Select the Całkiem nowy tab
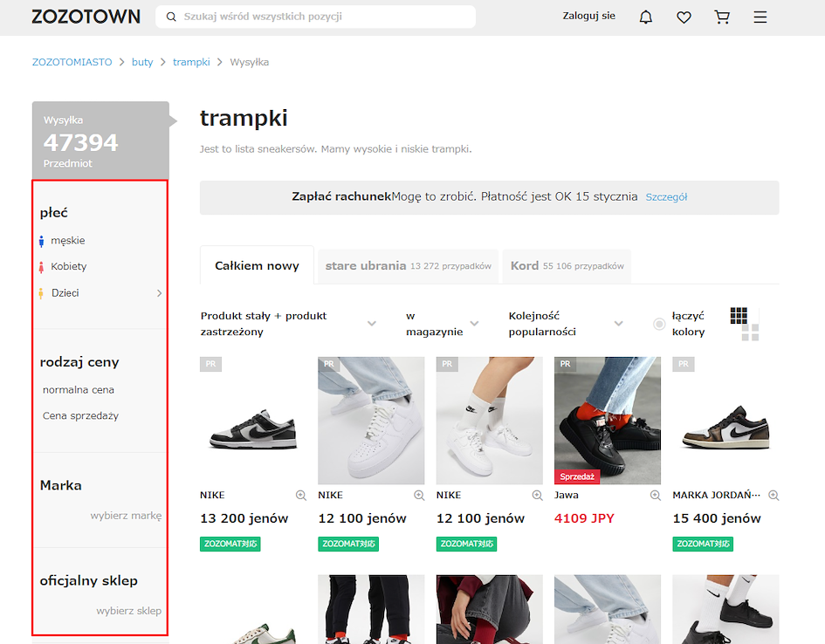 pyautogui.click(x=257, y=265)
